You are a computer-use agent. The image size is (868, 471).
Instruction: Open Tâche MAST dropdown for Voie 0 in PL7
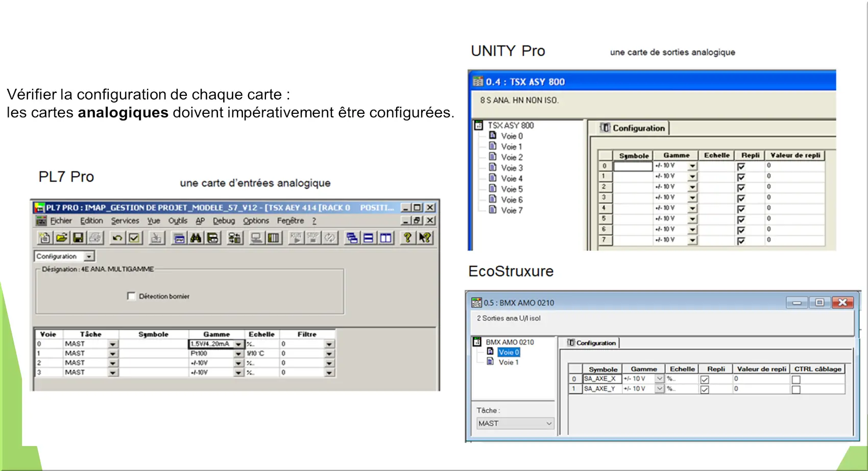tap(113, 344)
